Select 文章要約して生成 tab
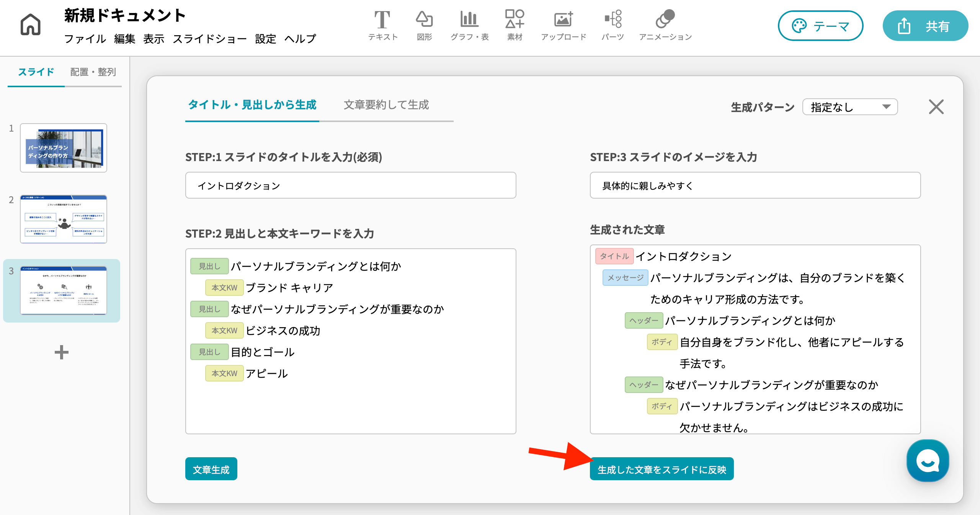Viewport: 980px width, 515px height. tap(386, 105)
